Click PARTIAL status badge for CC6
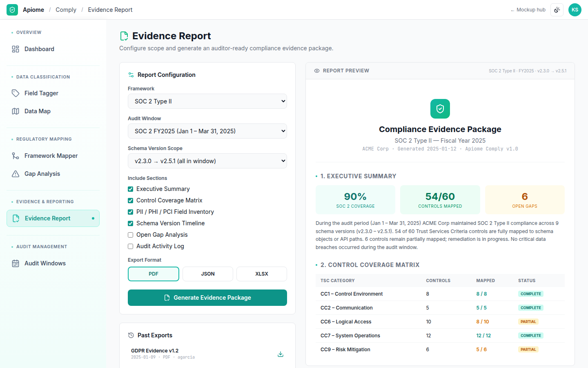Viewport: 588px width, 368px height. [x=528, y=322]
